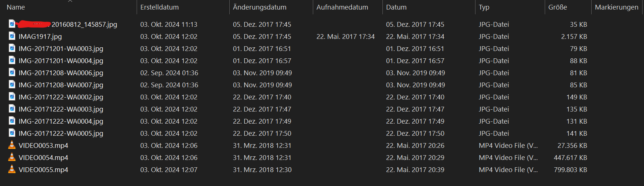Click the icon of IMG-20171208-WA0006.jpg
644x186 pixels.
[x=12, y=73]
